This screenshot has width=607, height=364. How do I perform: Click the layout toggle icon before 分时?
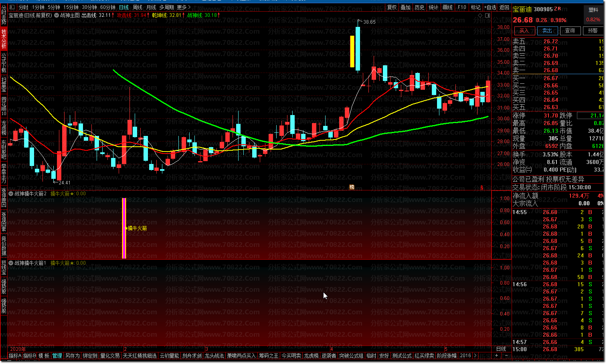pos(12,7)
